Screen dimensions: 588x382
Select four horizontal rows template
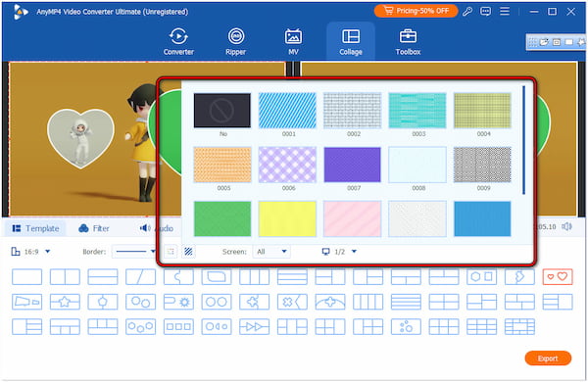(x=406, y=302)
